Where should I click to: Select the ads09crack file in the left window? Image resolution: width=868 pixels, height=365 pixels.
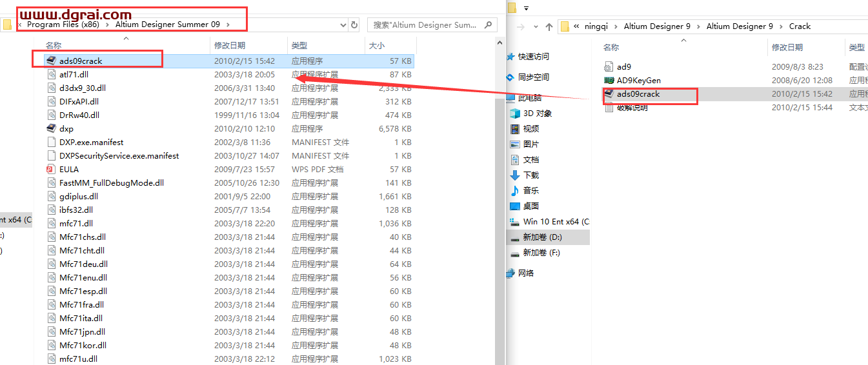[x=80, y=61]
